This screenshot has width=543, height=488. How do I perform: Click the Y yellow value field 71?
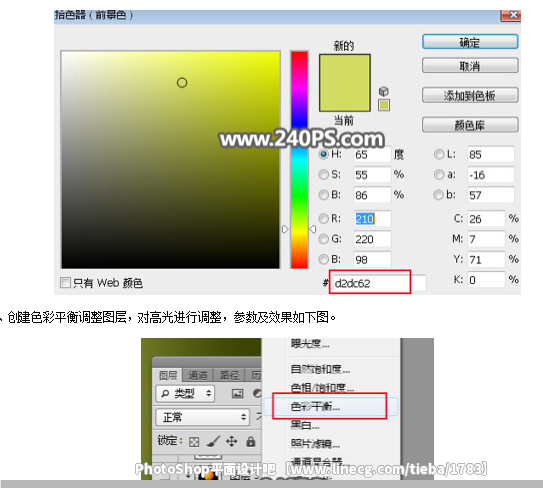point(486,260)
